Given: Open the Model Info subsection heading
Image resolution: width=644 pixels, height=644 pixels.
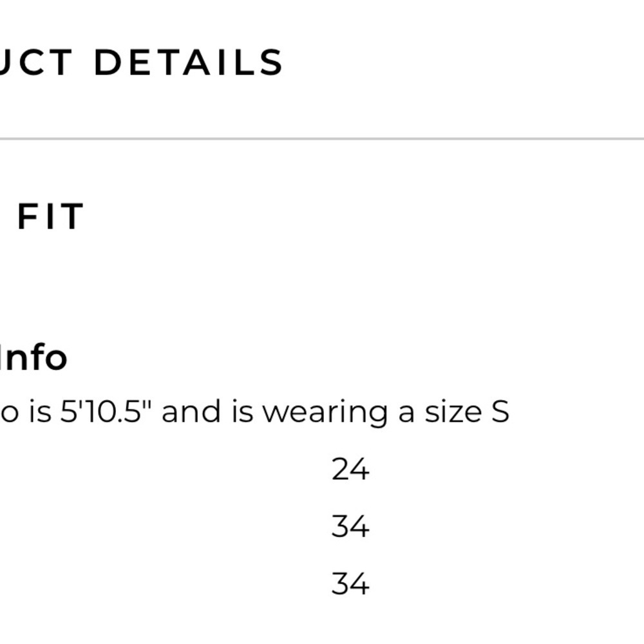Looking at the screenshot, I should 33,357.
